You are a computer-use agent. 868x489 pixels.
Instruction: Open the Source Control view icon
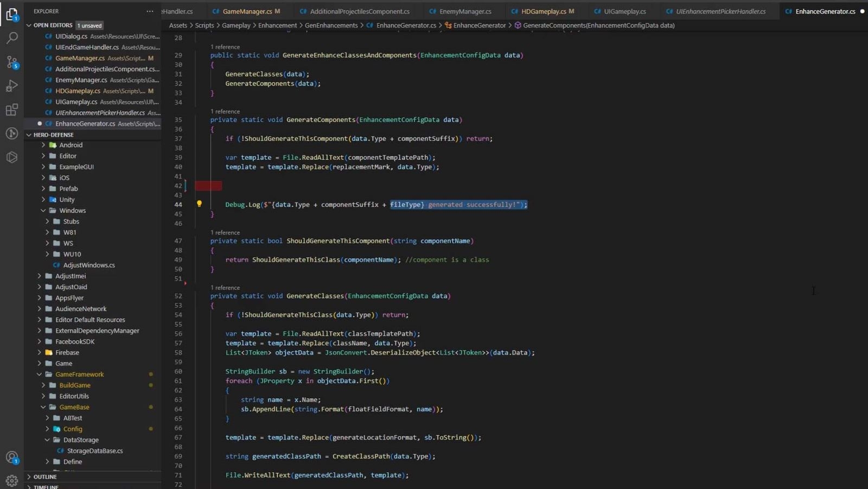click(12, 62)
